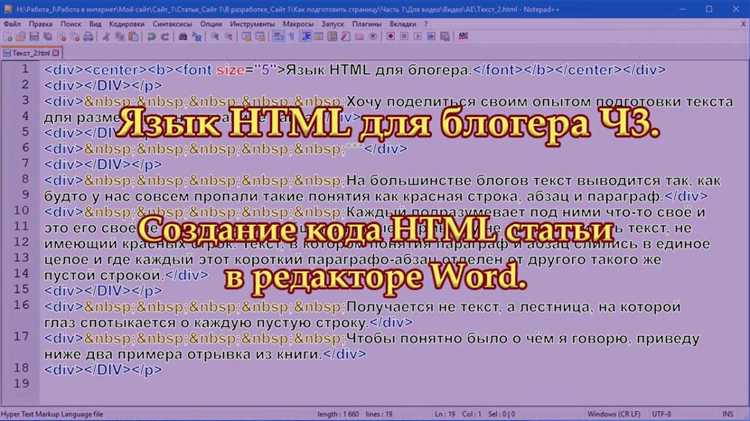Open the Инструменты menu

point(252,23)
